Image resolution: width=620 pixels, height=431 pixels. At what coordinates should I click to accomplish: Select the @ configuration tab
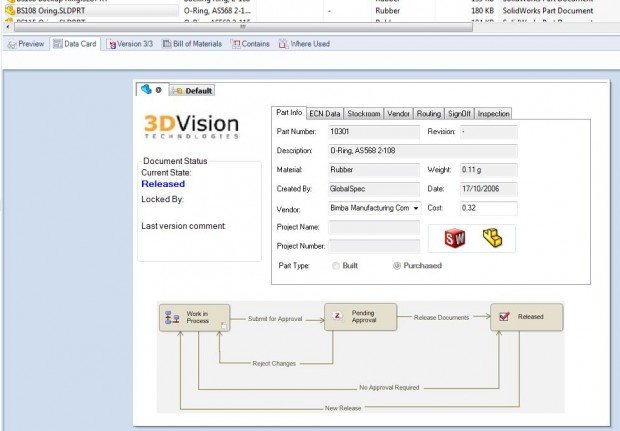tap(152, 89)
